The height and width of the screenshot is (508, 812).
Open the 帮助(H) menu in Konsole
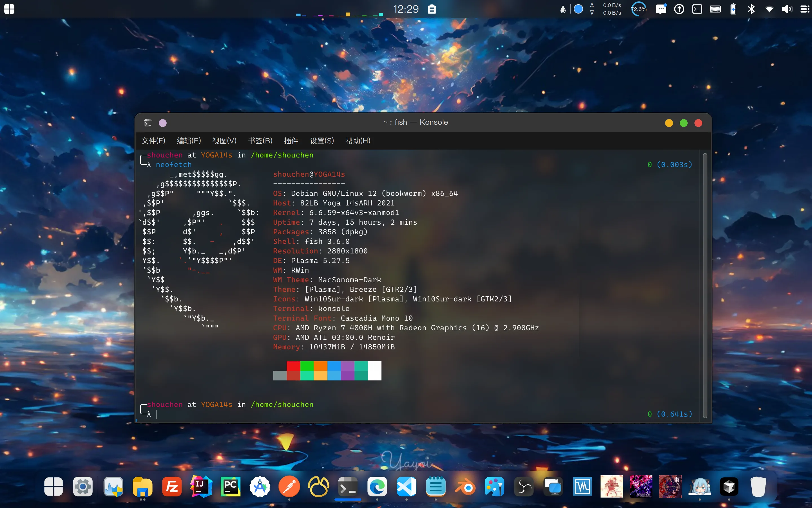[x=358, y=141]
